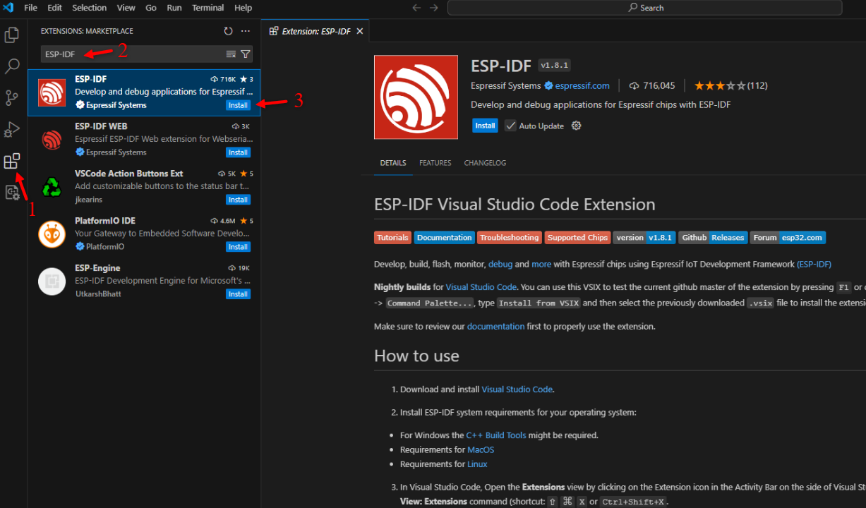Click the Tutorials badge
The height and width of the screenshot is (508, 866).
(x=392, y=237)
